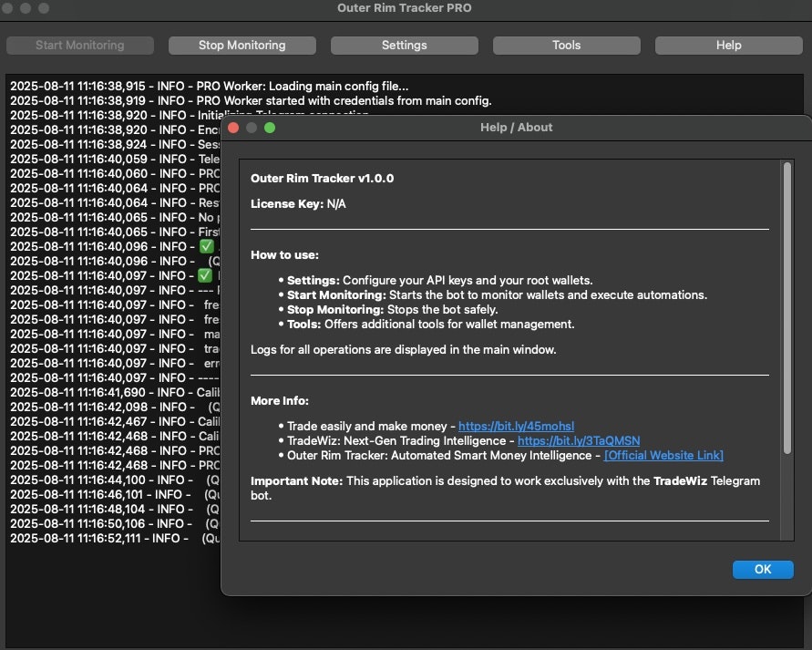Click the Outer Rim Tracker PRO window title
812x650 pixels.
tap(404, 8)
